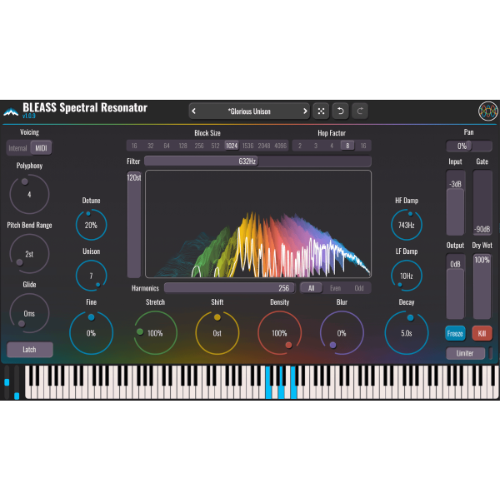500x500 pixels.
Task: Click the Glide knob
Action: point(29,313)
